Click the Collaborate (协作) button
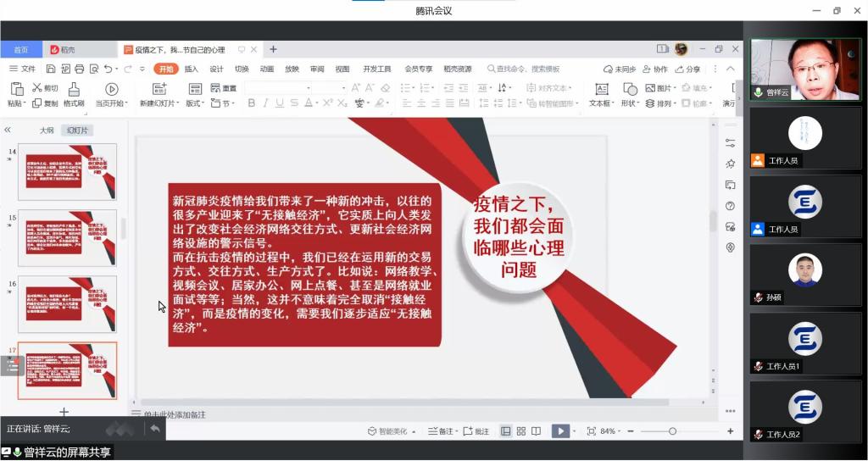Screen dimensions: 868x461 656,69
